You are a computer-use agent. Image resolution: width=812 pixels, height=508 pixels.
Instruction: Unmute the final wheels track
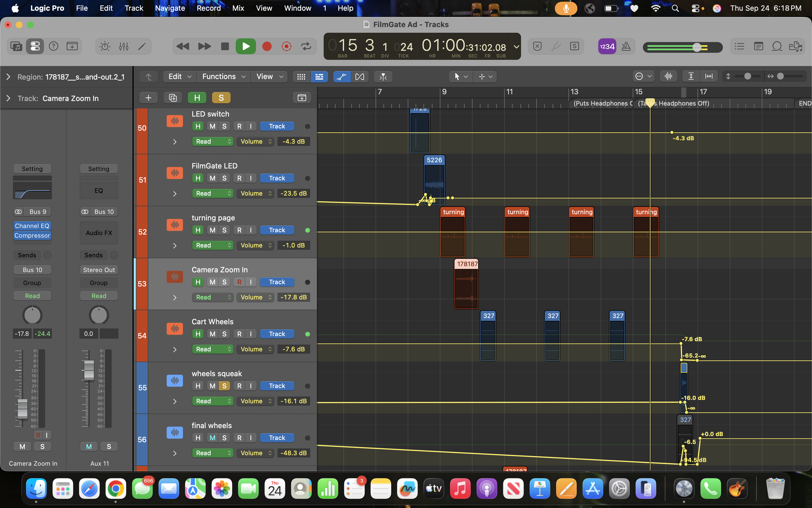point(212,438)
